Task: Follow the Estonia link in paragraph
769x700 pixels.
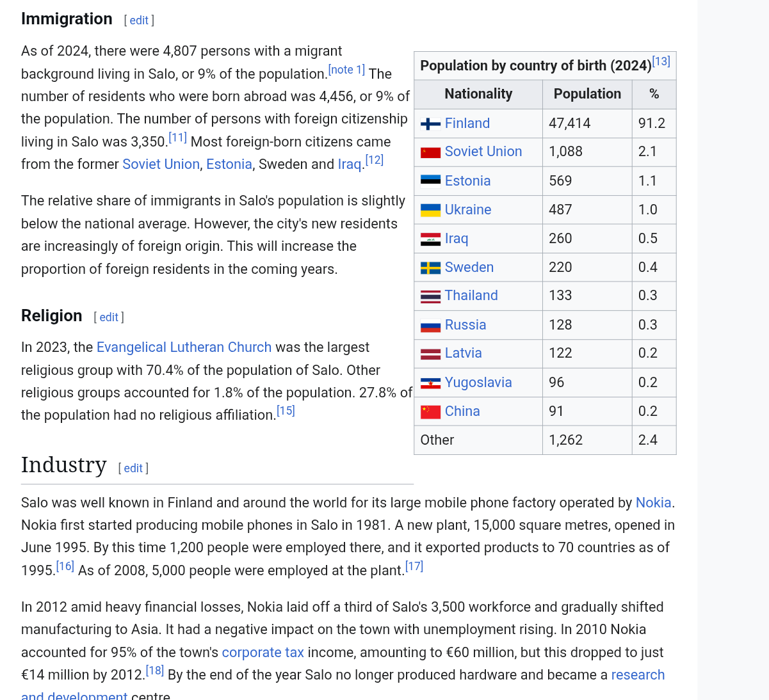Action: click(x=229, y=164)
